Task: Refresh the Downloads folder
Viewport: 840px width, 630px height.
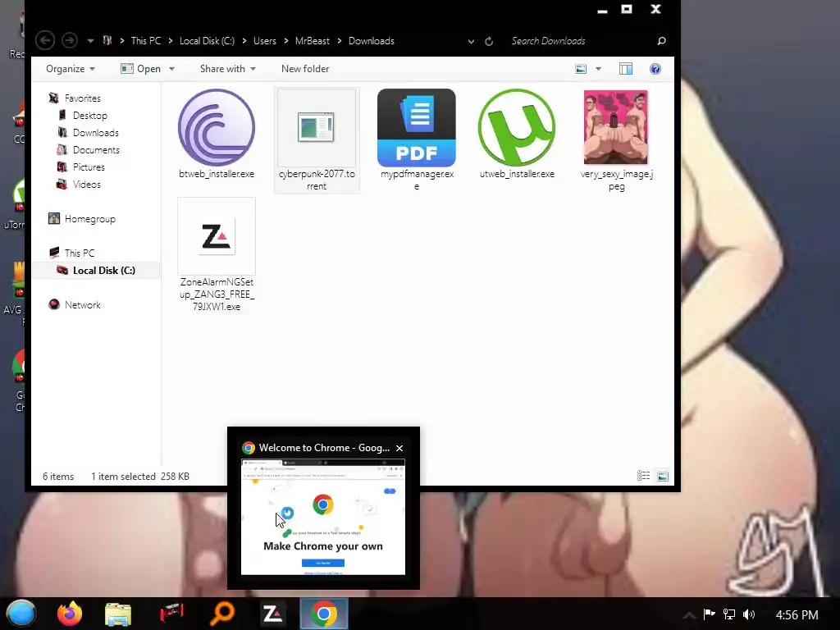Action: click(489, 41)
